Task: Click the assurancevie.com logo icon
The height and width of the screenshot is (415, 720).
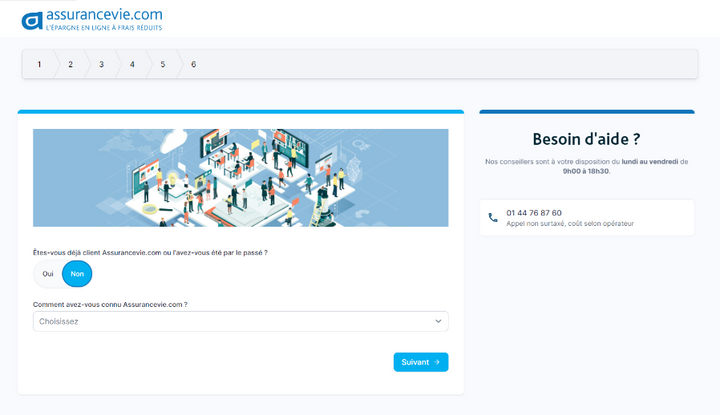Action: coord(33,19)
